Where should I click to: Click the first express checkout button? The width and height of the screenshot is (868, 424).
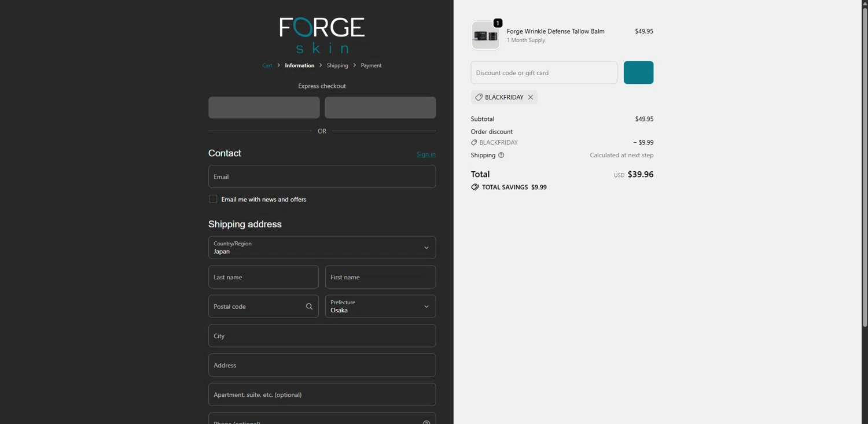coord(264,108)
